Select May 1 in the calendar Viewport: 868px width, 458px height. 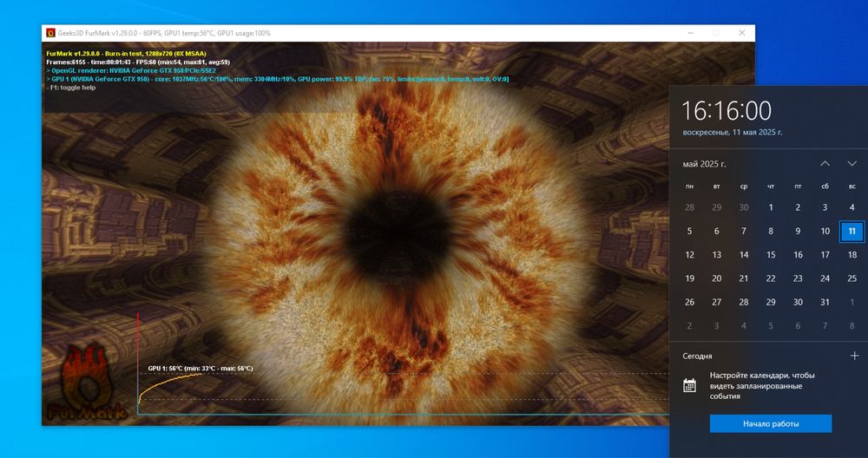(771, 207)
